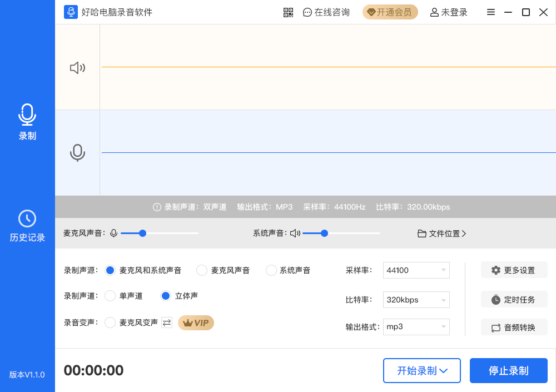Screen dimensions: 556x392
Task: Select the 系统声音 recording source
Action: (x=271, y=270)
